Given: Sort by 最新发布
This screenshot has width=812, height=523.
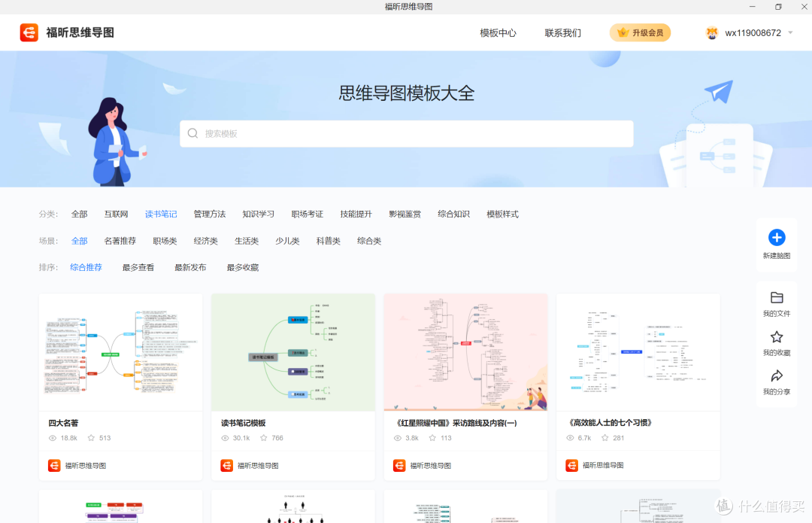Looking at the screenshot, I should click(190, 267).
